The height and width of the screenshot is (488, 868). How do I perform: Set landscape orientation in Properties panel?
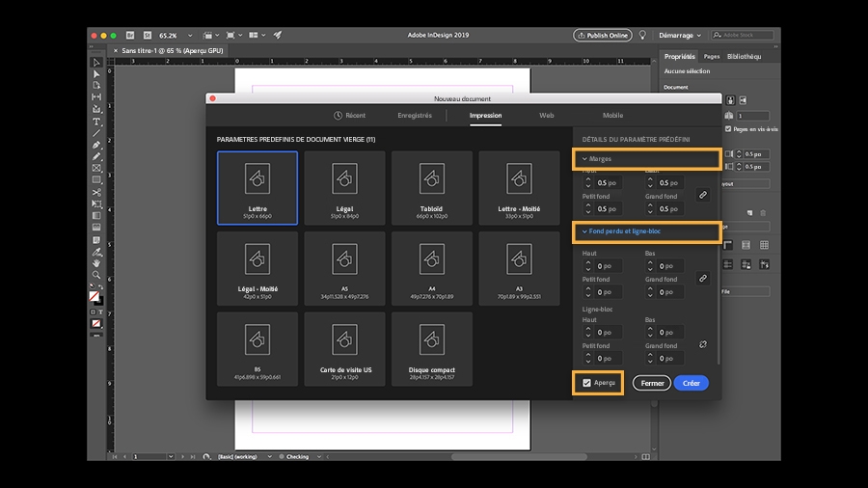pyautogui.click(x=743, y=100)
